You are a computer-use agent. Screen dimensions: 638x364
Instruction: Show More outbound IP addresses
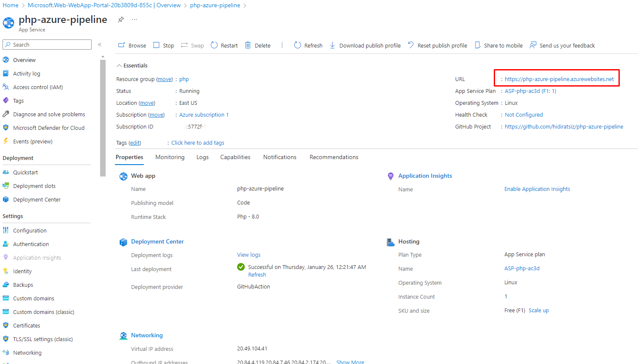[x=350, y=361]
